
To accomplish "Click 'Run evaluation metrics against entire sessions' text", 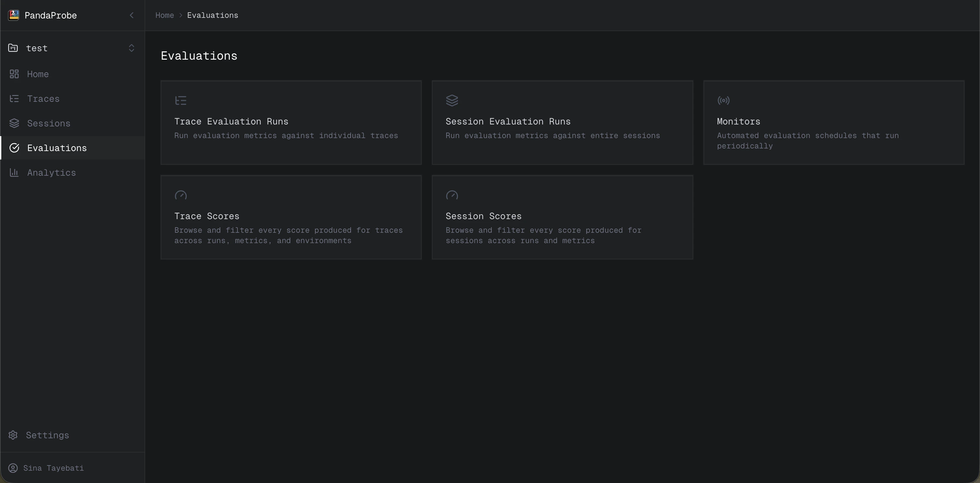I will point(553,135).
